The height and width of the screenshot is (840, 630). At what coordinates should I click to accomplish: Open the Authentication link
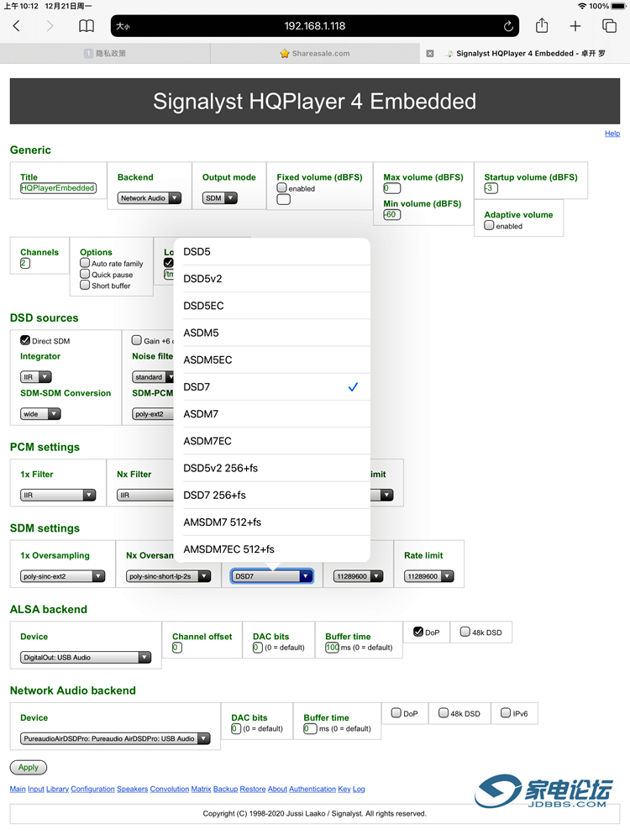(x=312, y=789)
